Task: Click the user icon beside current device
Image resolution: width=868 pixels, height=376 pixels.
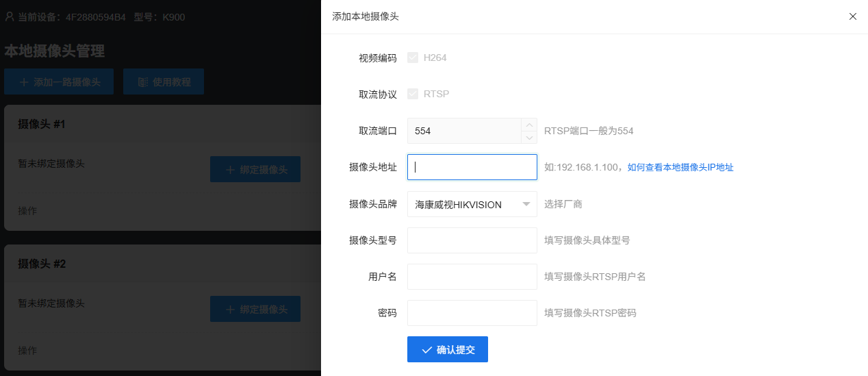Action: [10, 16]
